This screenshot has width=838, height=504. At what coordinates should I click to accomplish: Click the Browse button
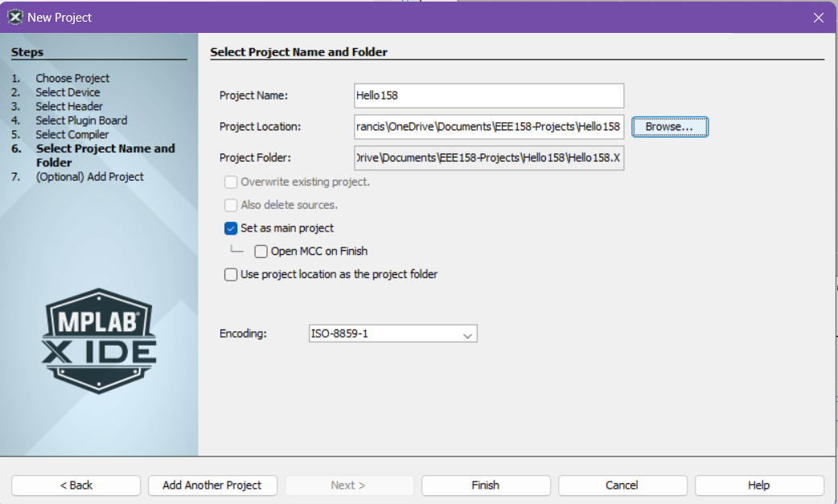[669, 127]
